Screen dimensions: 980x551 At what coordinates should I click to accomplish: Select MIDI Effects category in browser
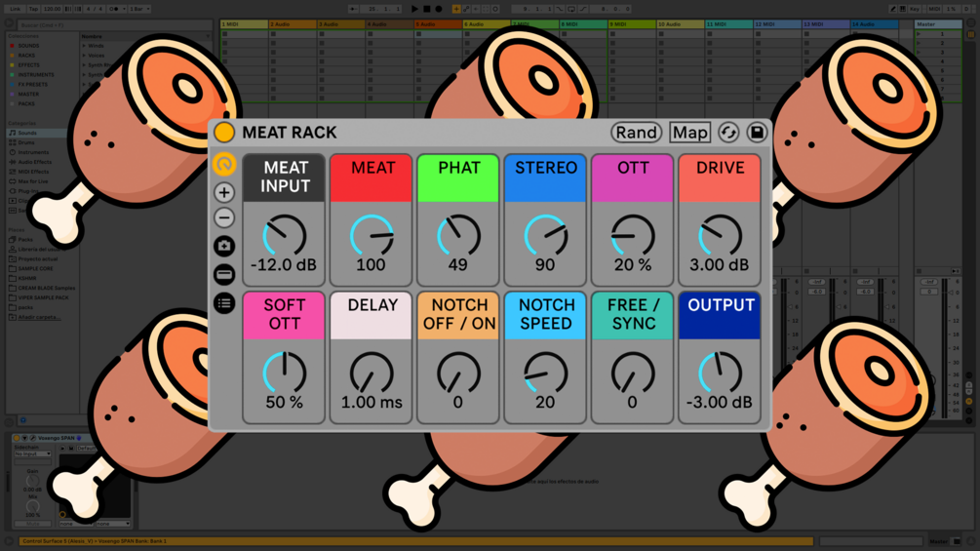[33, 172]
